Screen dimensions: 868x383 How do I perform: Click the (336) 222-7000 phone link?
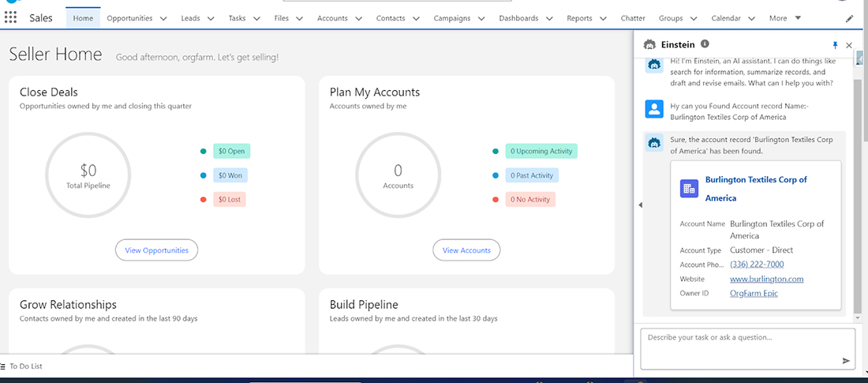(x=757, y=265)
